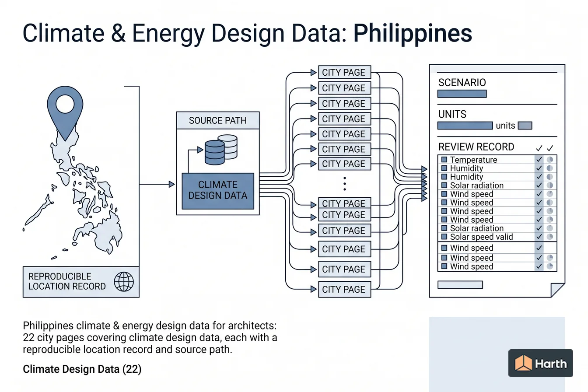Click the '22 city pages' description paragraph
This screenshot has width=588, height=392.
150,338
